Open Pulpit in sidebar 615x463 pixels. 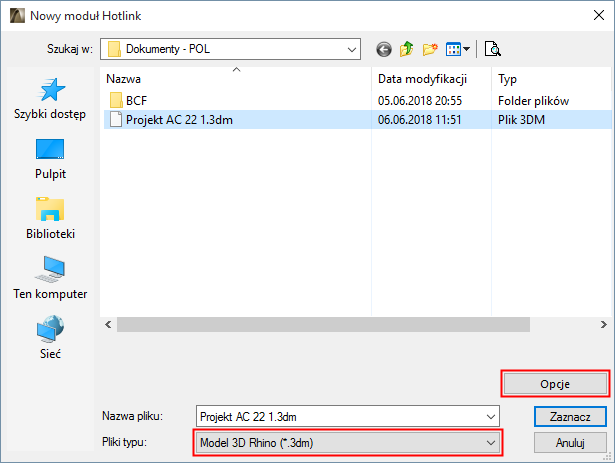point(50,159)
